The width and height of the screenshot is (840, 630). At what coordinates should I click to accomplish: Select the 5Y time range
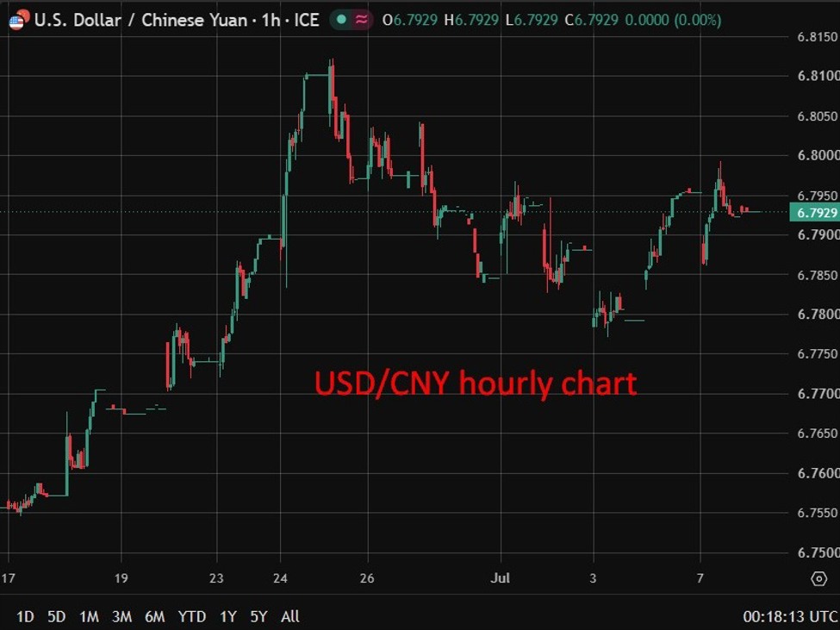pyautogui.click(x=258, y=616)
